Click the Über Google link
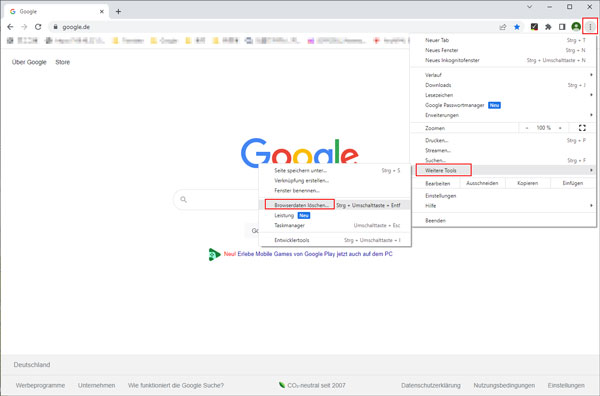Image resolution: width=600 pixels, height=396 pixels. (29, 62)
